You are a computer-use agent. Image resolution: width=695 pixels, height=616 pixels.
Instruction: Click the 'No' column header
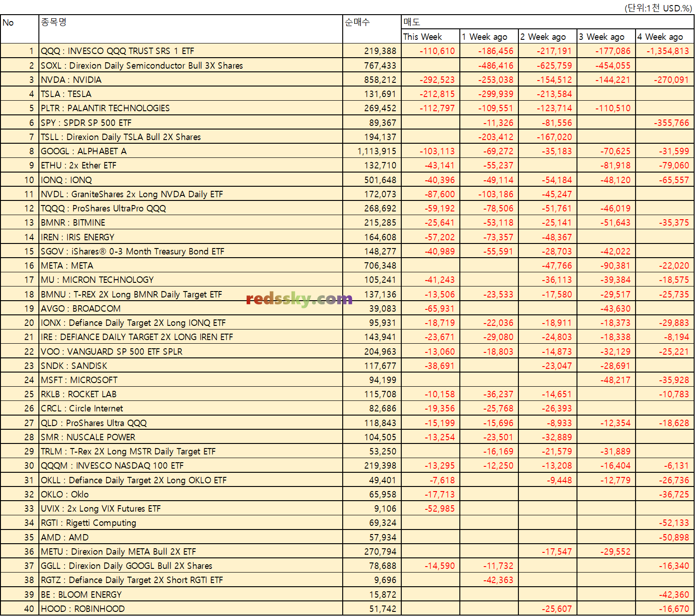click(x=20, y=29)
